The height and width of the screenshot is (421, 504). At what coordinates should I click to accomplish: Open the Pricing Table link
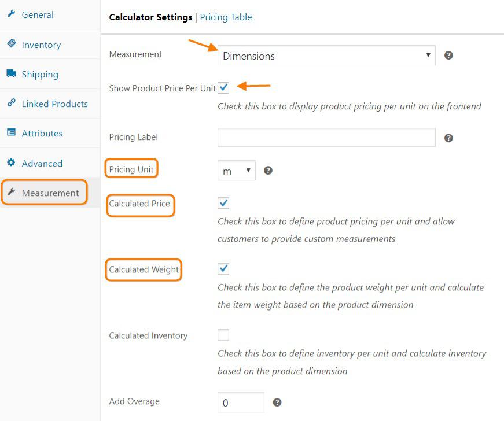click(x=226, y=17)
